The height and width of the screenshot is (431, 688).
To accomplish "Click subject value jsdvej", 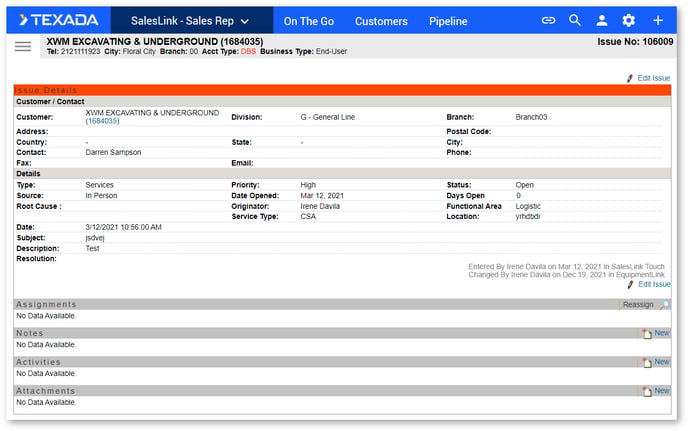I will [95, 238].
